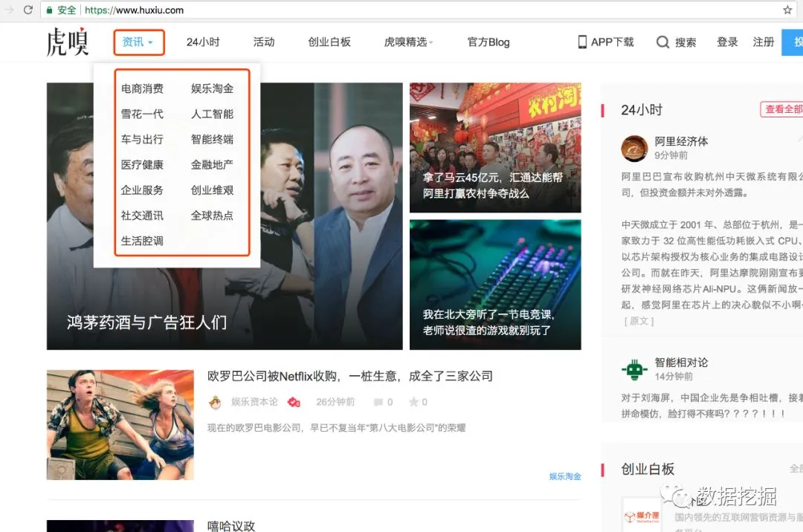
Task: Select 娱乐淘金 in the dropdown
Action: click(x=212, y=88)
